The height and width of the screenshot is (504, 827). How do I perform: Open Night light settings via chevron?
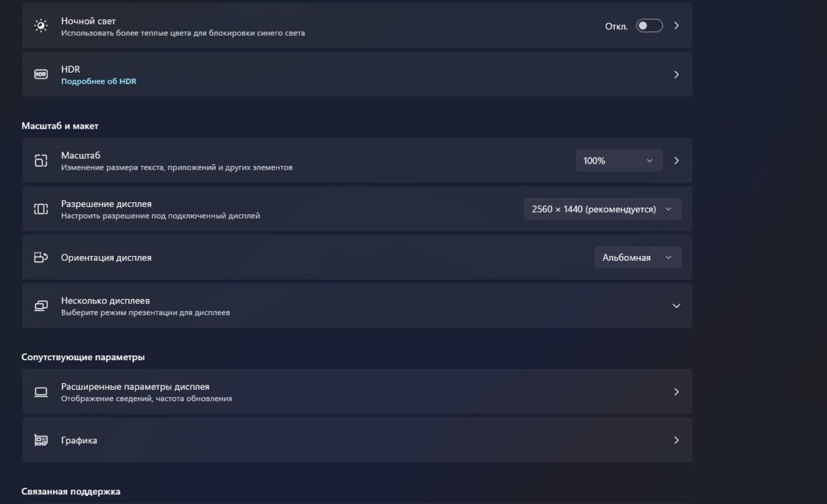676,26
